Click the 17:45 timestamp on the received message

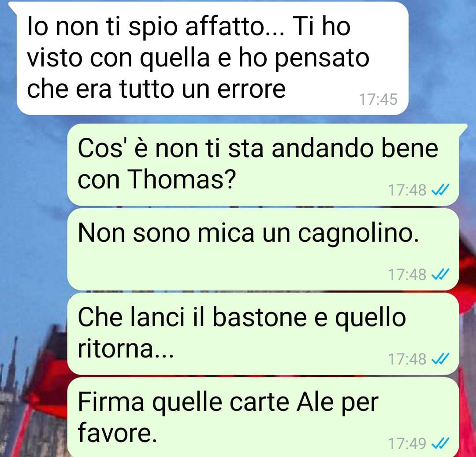378,100
